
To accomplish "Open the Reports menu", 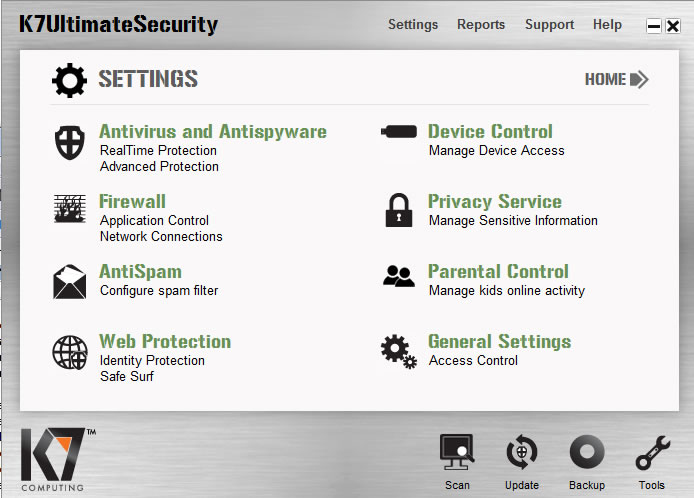I will click(481, 25).
